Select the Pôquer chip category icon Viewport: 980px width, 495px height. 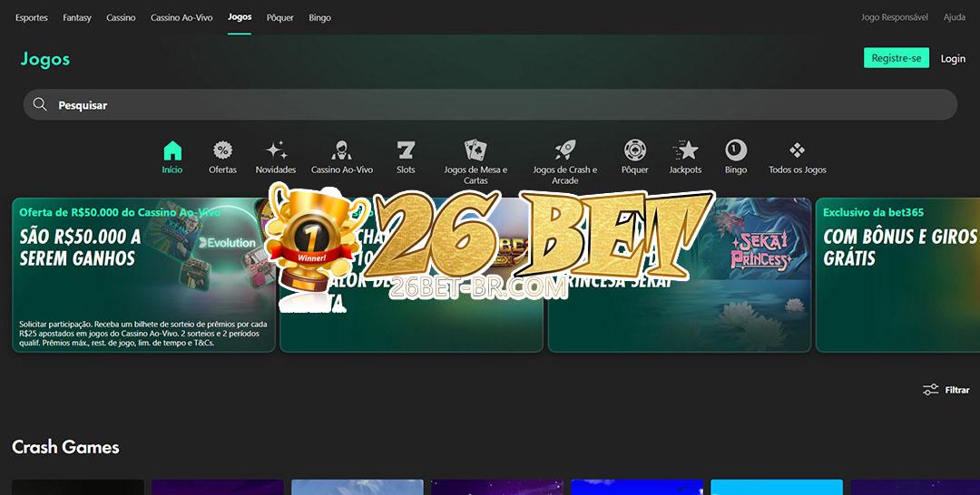(635, 150)
